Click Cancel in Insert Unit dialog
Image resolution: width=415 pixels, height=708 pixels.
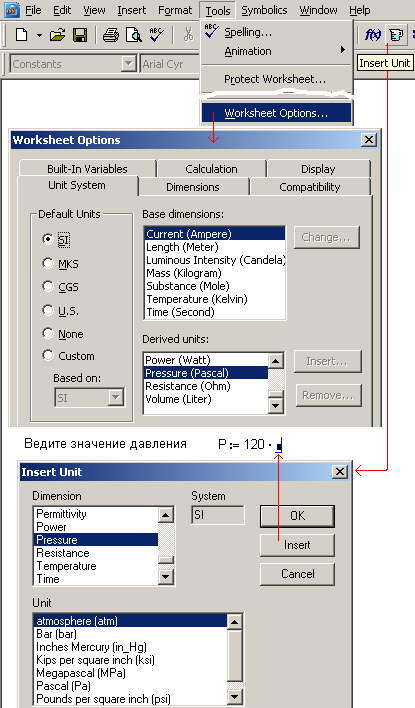click(x=297, y=574)
